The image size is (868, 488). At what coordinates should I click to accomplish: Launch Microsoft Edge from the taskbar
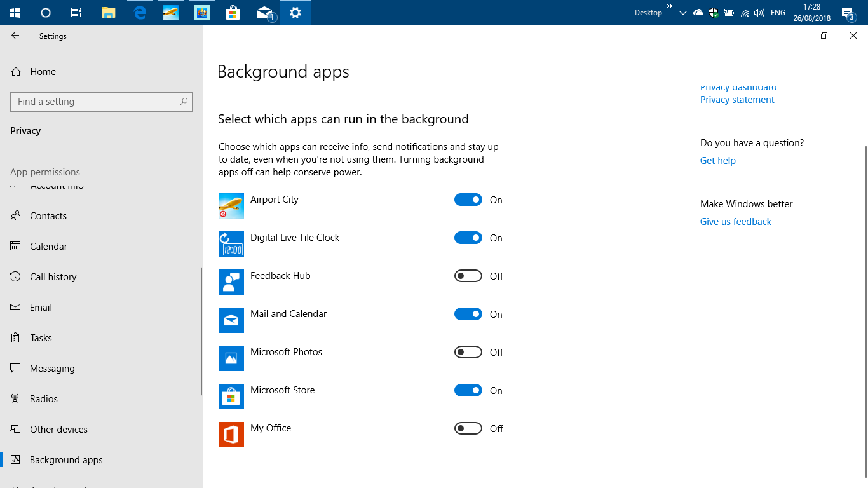140,13
